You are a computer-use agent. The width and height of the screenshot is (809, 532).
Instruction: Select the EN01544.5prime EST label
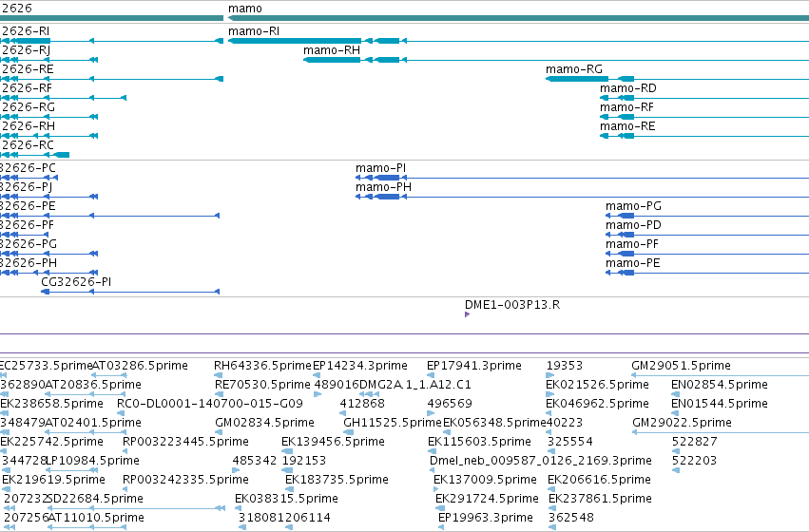pyautogui.click(x=720, y=404)
